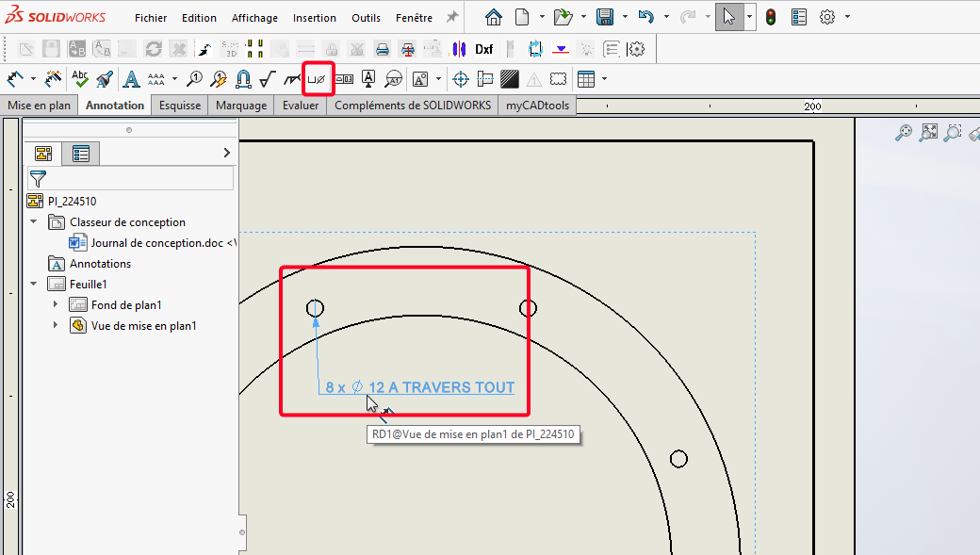Expand the Fond de plan1 node
This screenshot has width=980, height=555.
[56, 304]
